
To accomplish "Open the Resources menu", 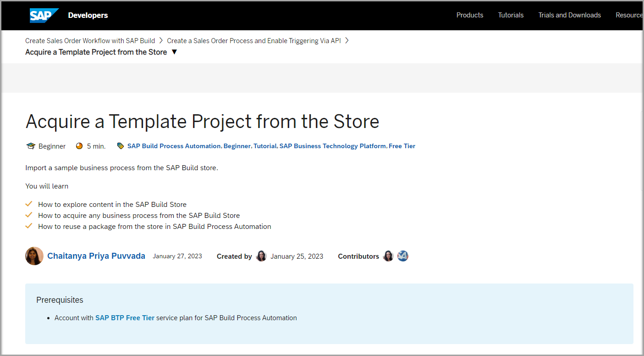I will (x=629, y=15).
